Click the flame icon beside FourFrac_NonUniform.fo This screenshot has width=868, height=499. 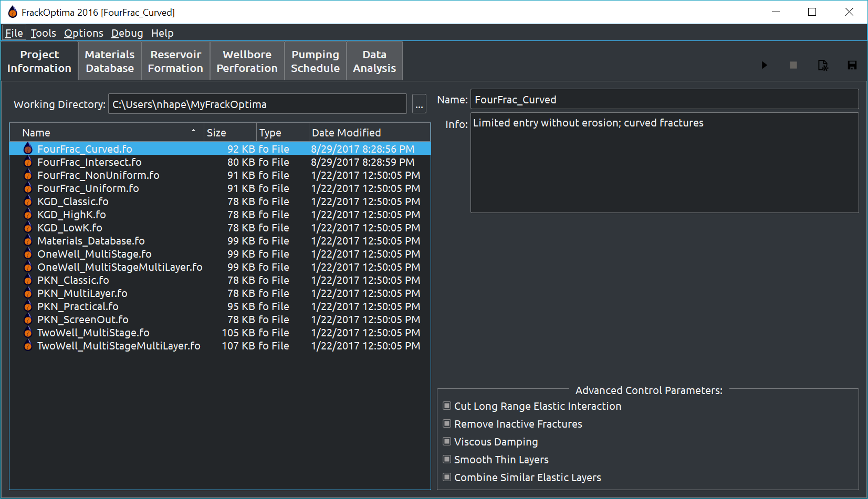28,175
